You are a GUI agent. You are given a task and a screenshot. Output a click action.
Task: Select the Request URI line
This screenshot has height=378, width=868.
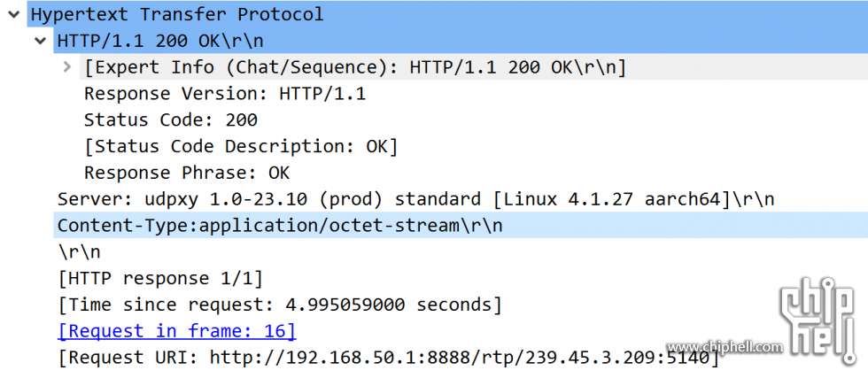[389, 358]
